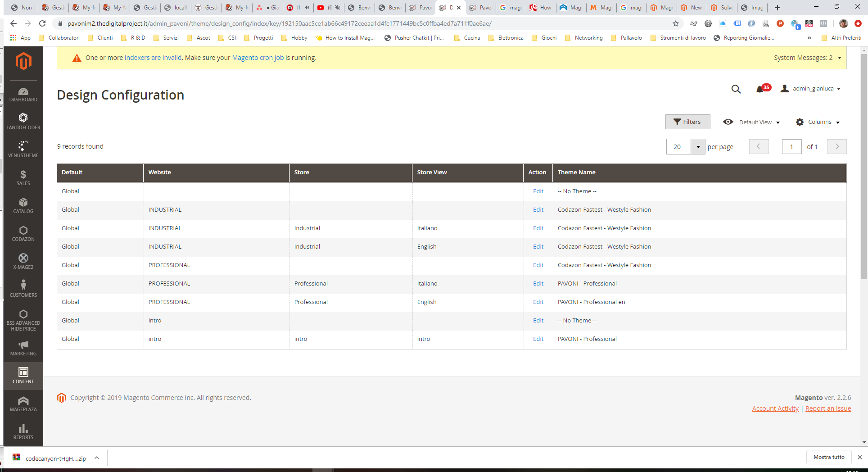Open the Columns selector
The height and width of the screenshot is (472, 868).
pyautogui.click(x=818, y=122)
